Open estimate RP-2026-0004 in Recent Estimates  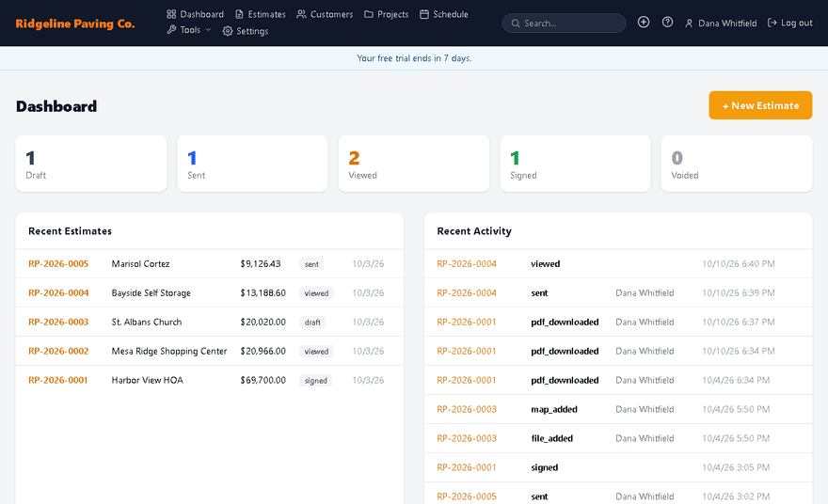(x=58, y=292)
